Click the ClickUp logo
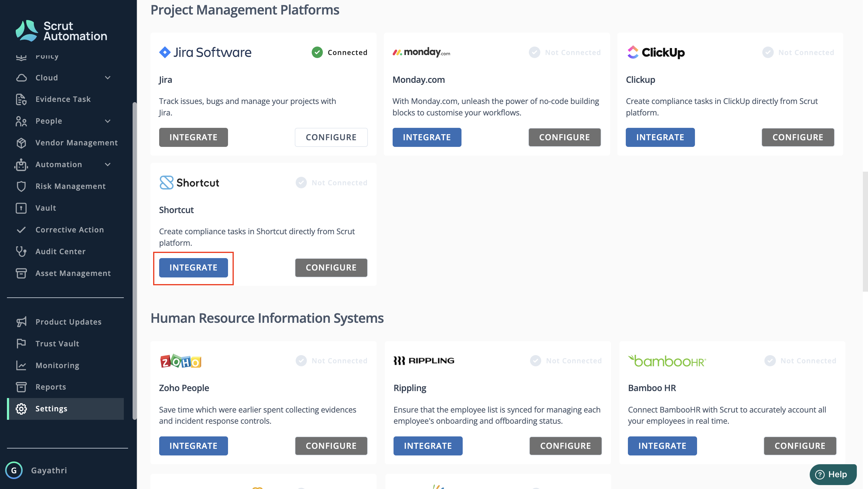868x489 pixels. tap(656, 52)
